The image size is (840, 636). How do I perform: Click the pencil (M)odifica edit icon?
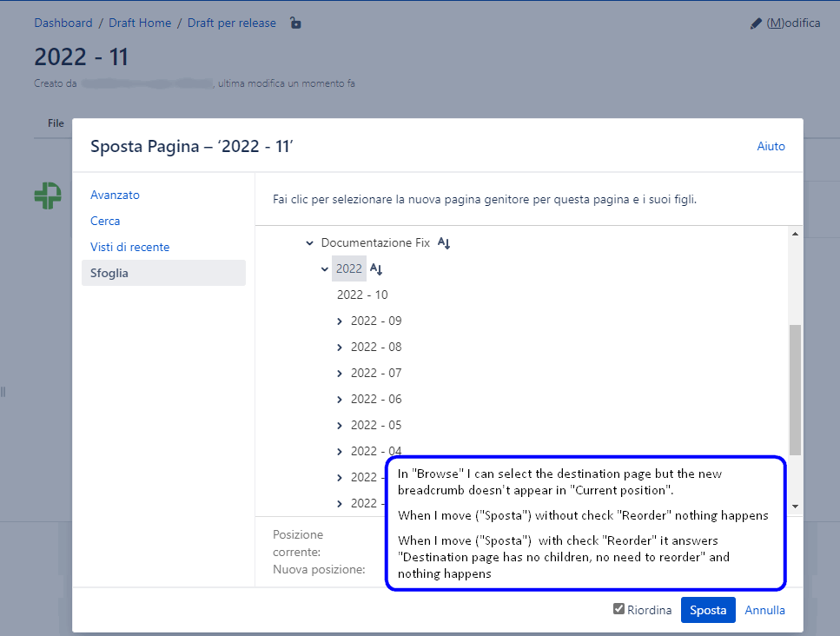[x=756, y=23]
